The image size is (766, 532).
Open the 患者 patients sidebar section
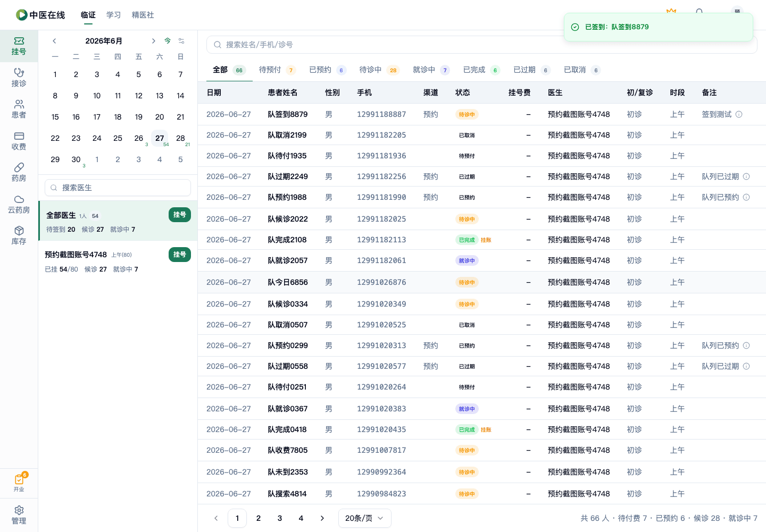[x=19, y=109]
